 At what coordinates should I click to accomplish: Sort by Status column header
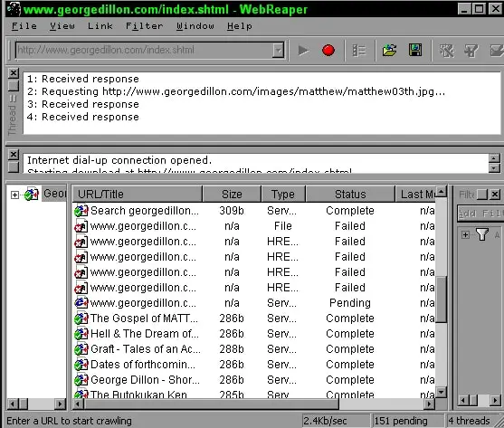click(350, 194)
